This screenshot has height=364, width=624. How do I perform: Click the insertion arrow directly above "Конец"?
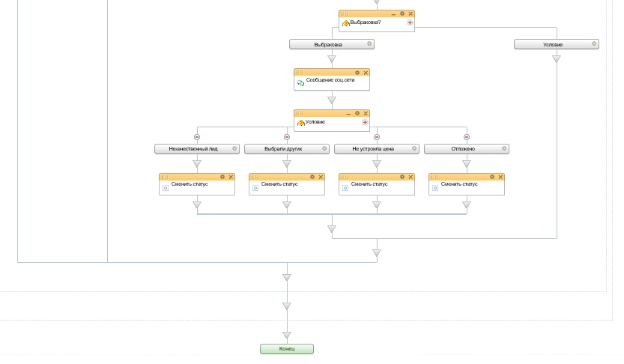(287, 334)
